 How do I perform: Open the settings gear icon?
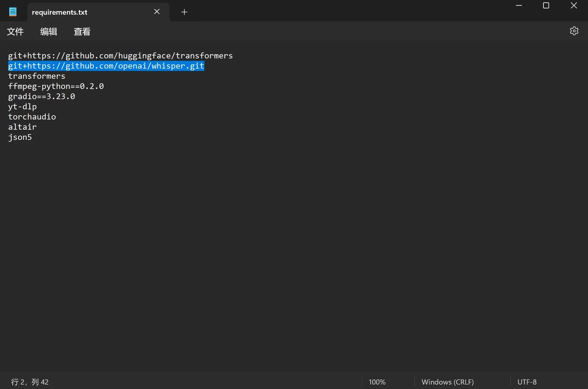[574, 31]
